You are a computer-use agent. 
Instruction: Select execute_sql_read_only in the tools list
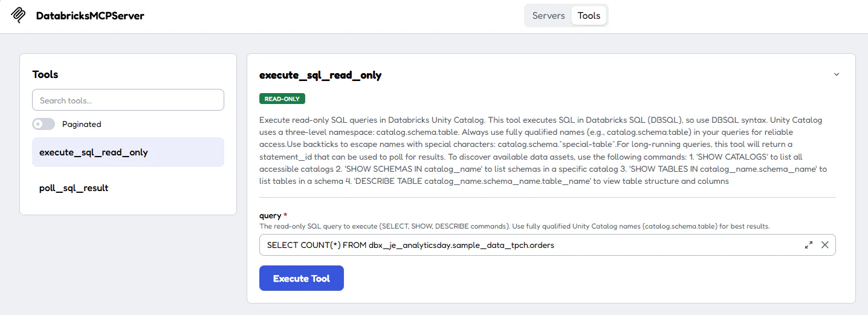pyautogui.click(x=128, y=152)
